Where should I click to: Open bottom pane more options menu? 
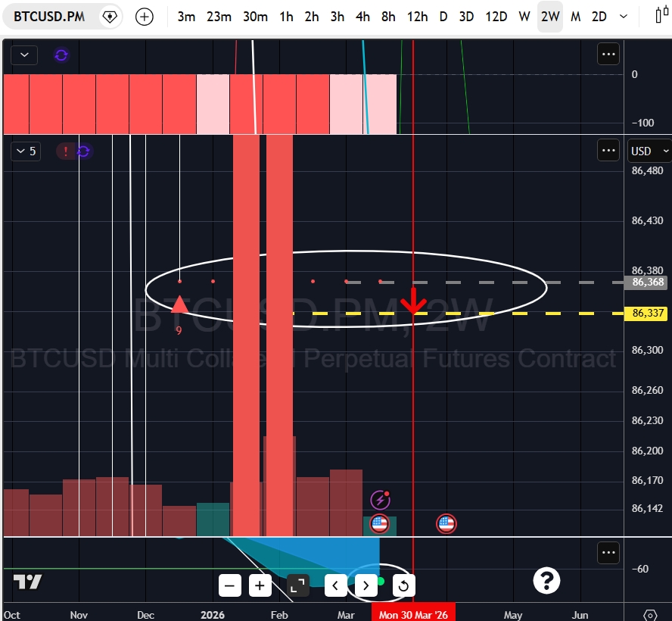[608, 552]
